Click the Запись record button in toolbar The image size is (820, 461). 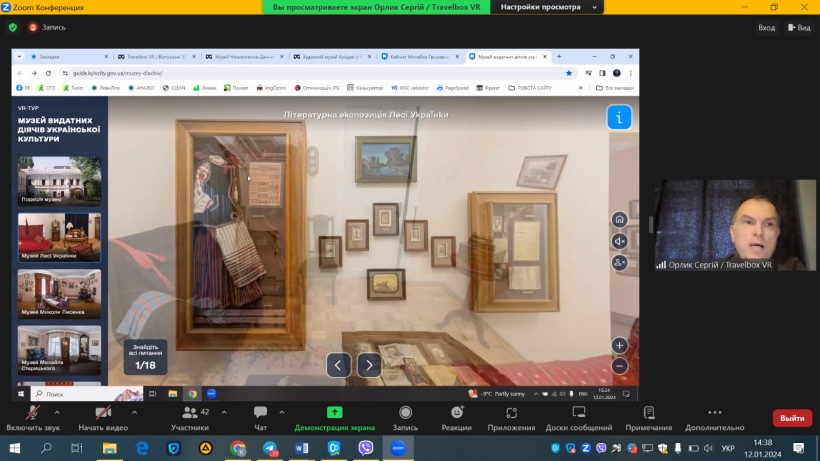[x=405, y=419]
